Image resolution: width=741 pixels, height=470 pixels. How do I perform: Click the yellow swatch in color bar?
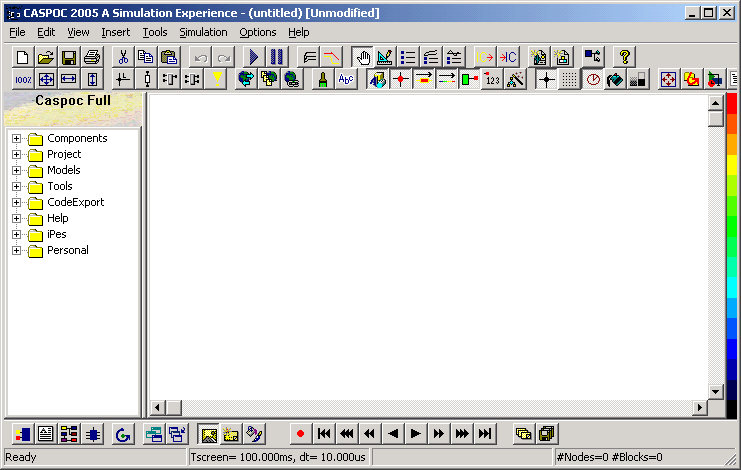click(732, 165)
